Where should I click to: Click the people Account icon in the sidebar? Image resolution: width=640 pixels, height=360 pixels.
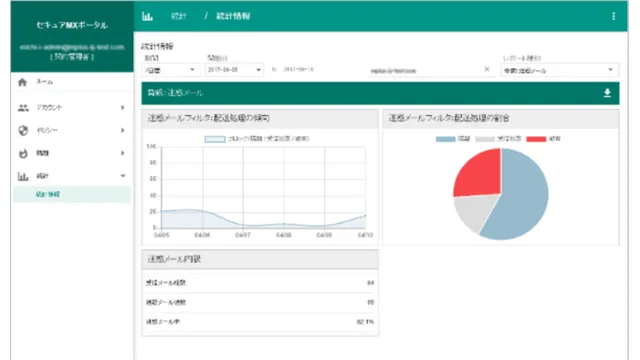(23, 108)
